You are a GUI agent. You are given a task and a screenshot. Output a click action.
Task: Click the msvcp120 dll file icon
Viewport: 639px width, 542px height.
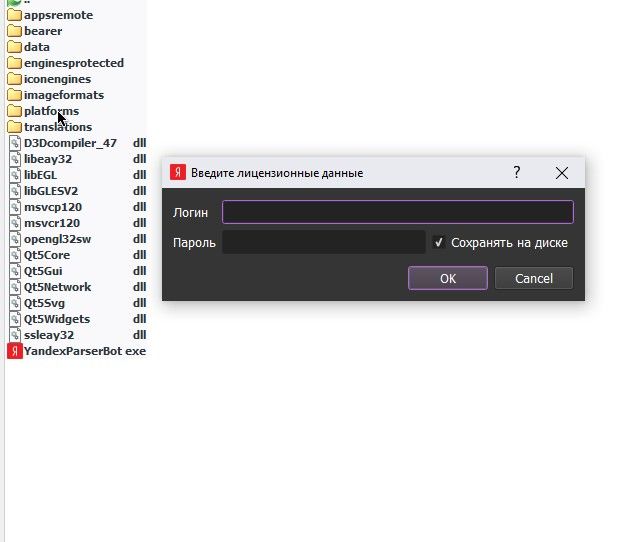15,207
